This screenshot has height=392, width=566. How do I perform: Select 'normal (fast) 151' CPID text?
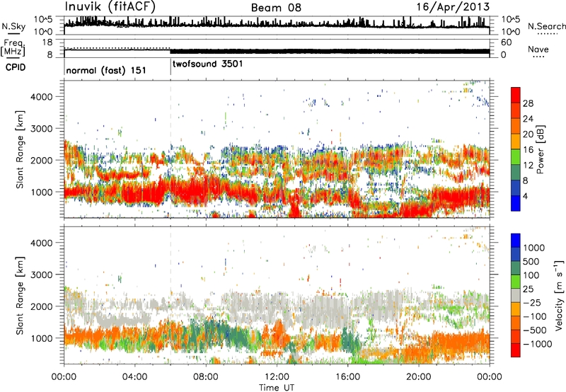tap(106, 70)
